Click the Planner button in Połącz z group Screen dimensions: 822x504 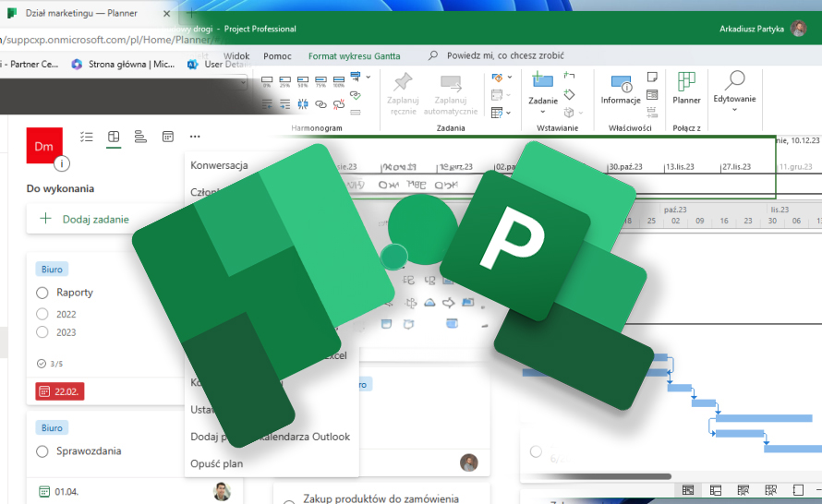pyautogui.click(x=686, y=88)
